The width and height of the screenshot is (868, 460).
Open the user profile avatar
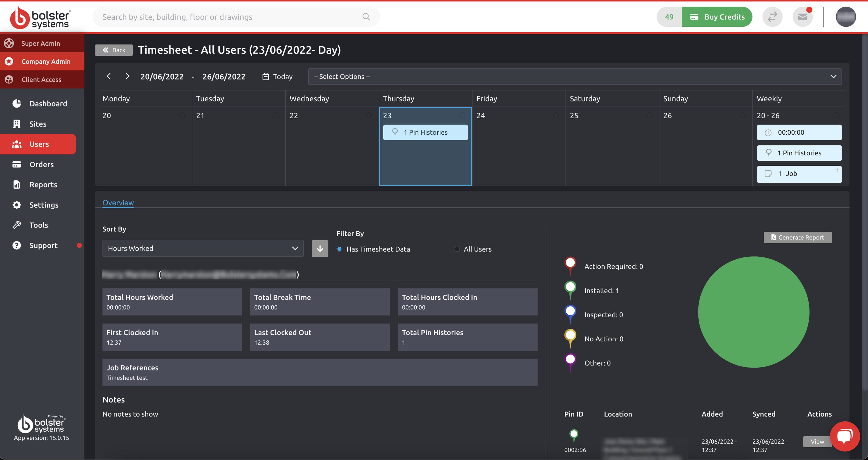[x=846, y=17]
